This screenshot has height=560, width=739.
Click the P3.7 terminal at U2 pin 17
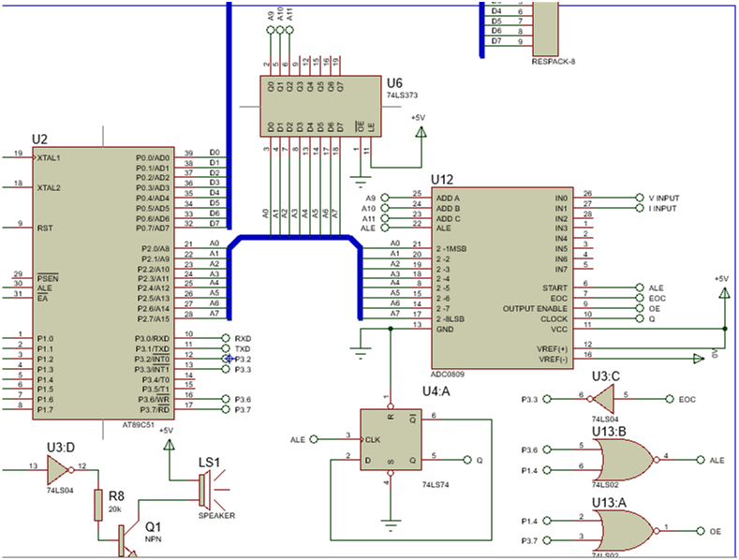[226, 409]
